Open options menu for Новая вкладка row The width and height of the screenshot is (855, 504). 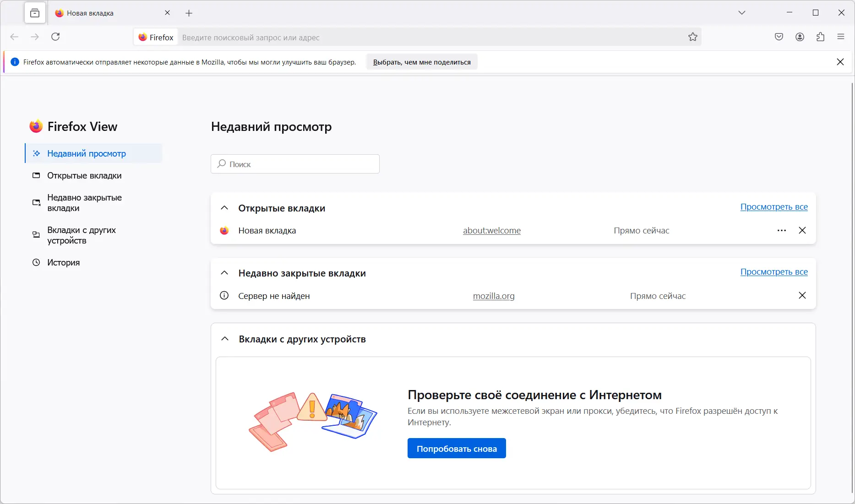coord(781,230)
